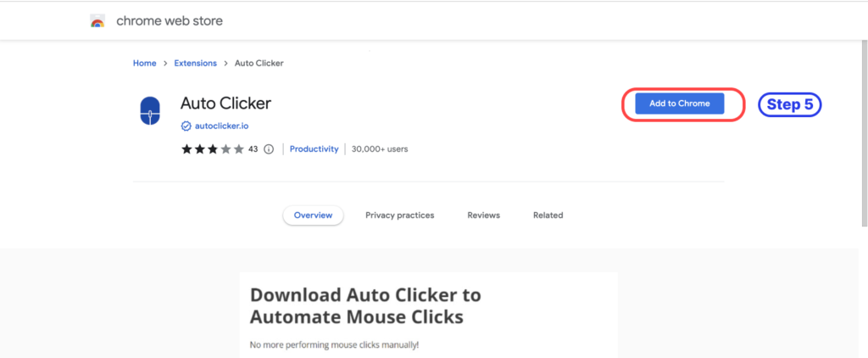The height and width of the screenshot is (358, 868).
Task: Click the Step 5 label
Action: point(789,104)
